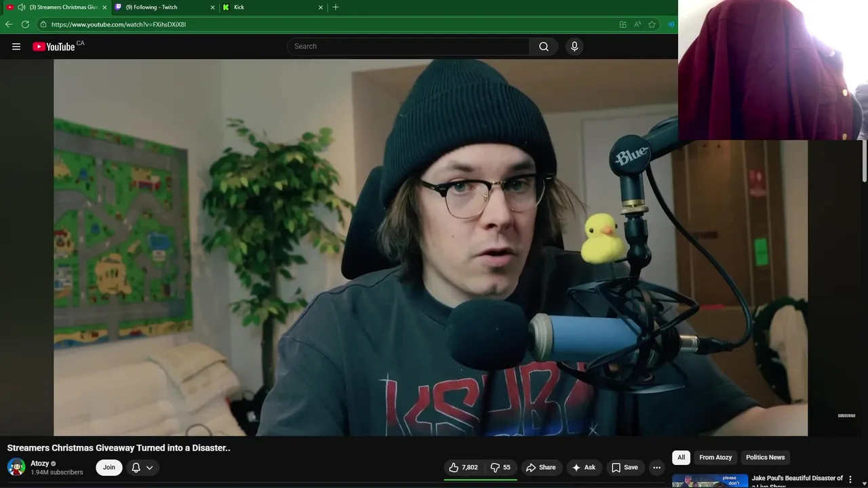The height and width of the screenshot is (488, 868).
Task: Open the Jake Paul video thumbnail
Action: [710, 481]
